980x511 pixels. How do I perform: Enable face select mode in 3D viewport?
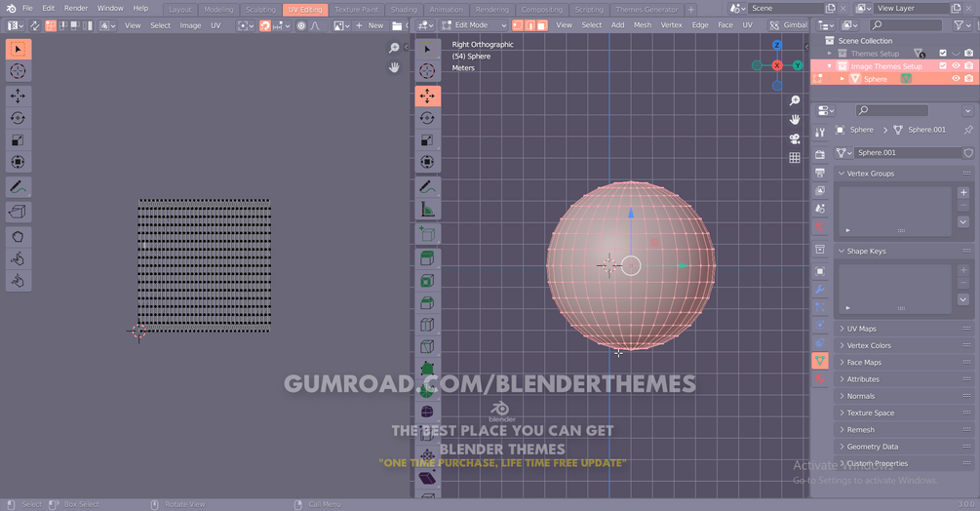tap(542, 25)
